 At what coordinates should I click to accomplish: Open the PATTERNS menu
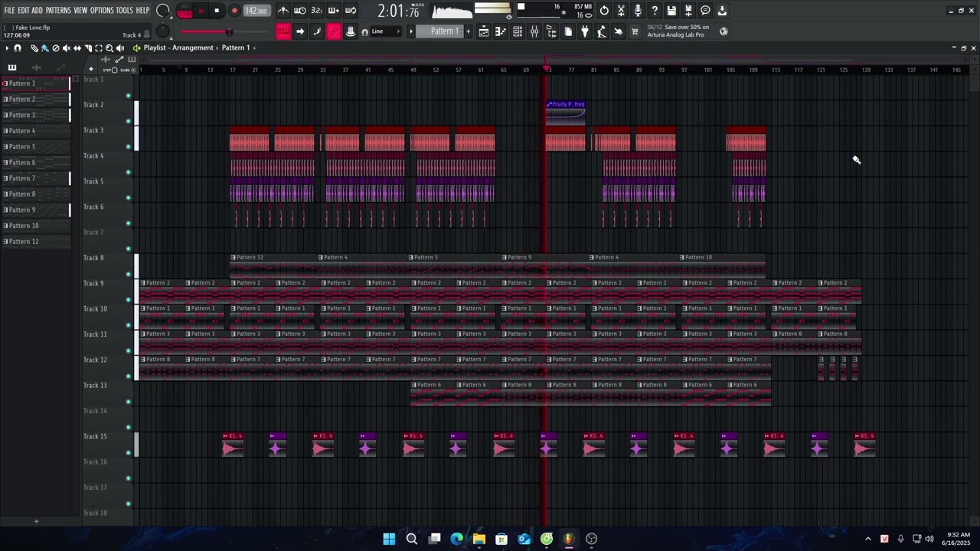[58, 11]
